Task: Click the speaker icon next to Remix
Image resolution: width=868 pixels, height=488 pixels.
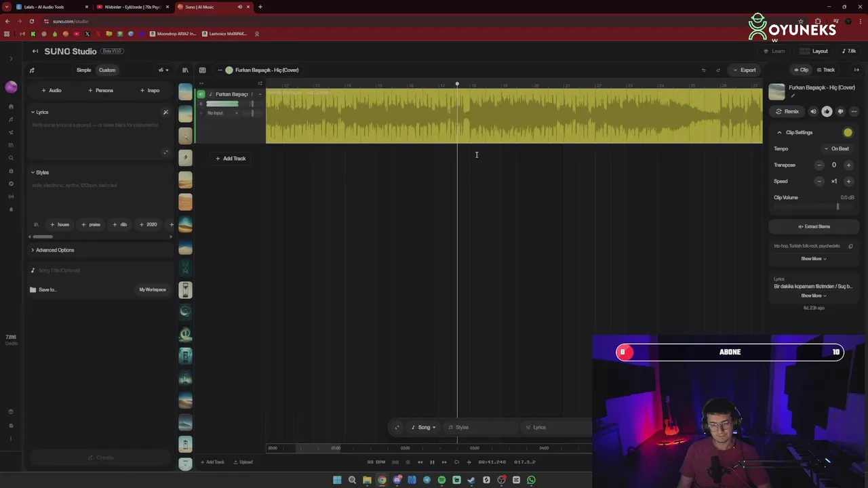Action: coord(813,111)
